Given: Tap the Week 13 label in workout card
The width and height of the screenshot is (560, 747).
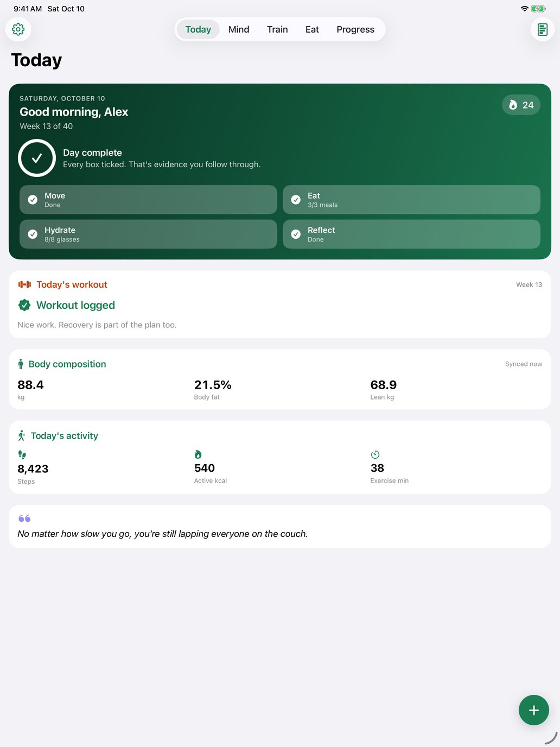Looking at the screenshot, I should pos(529,284).
